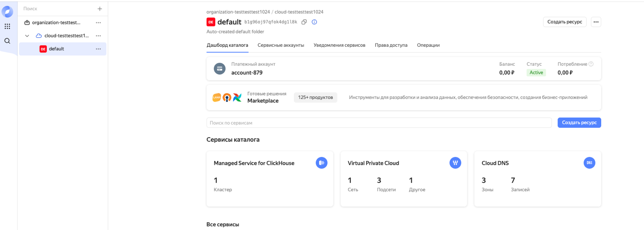
Task: Click the 125+ продуктов badge
Action: pos(315,97)
